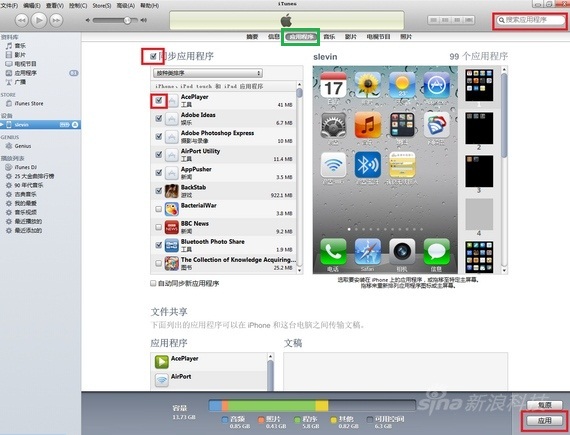Uncheck the AppPusher checkbox
Screen dimensions: 570x435
click(158, 173)
